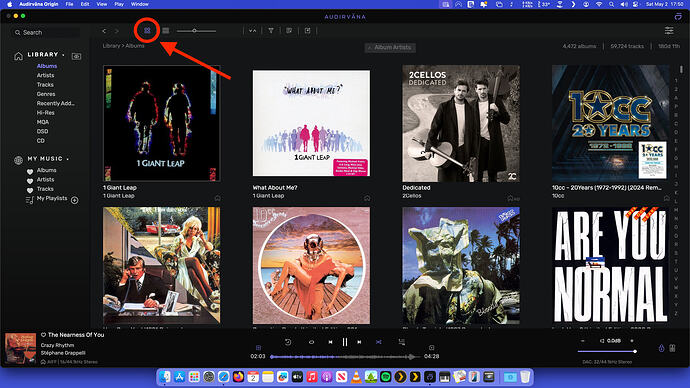Open the File menu in menu bar
The height and width of the screenshot is (388, 690).
point(70,4)
